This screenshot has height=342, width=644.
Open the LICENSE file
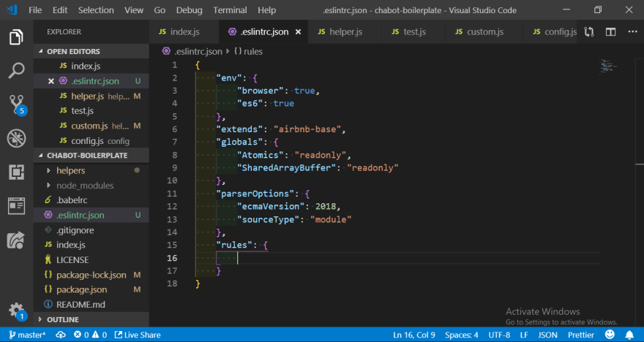tap(91, 260)
